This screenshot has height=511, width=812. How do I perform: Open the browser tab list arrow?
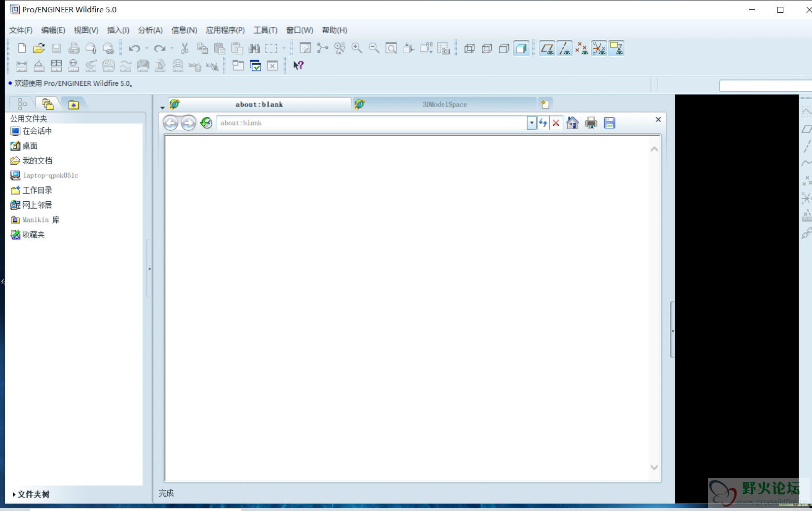(162, 108)
